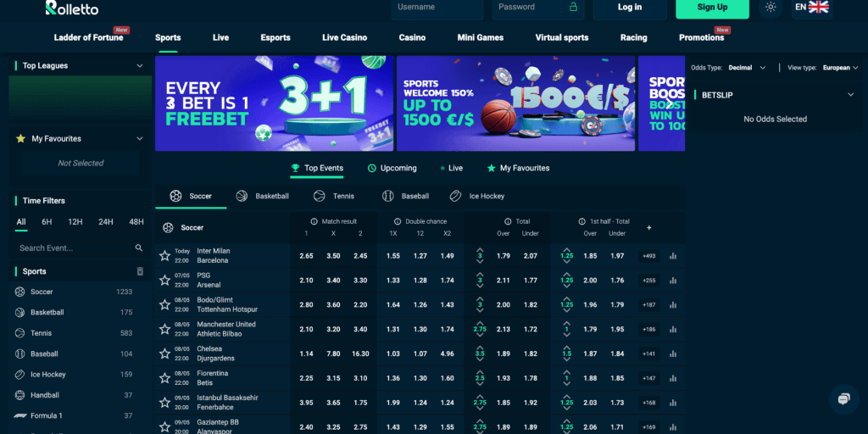
Task: Select the Upcoming tab
Action: click(x=392, y=169)
